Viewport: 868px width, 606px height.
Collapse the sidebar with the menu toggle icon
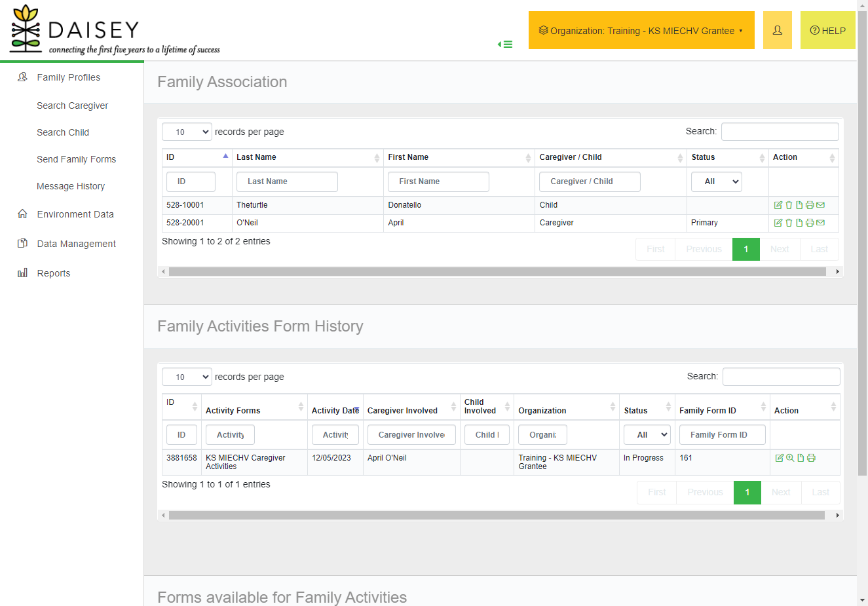point(505,45)
